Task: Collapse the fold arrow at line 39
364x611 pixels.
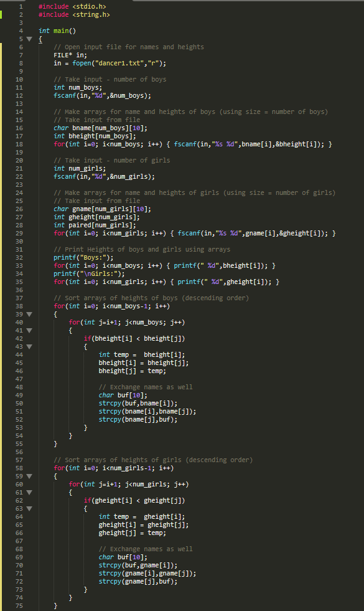Action: point(29,314)
